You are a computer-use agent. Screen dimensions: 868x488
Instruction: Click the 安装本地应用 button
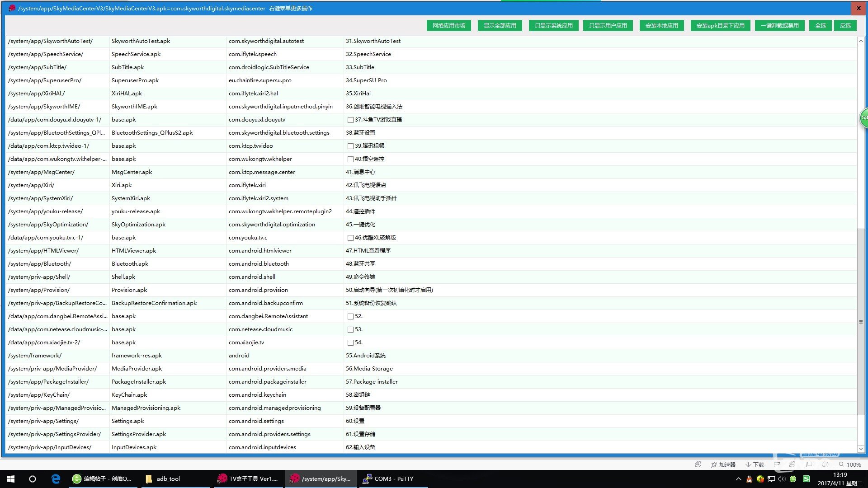(x=661, y=26)
